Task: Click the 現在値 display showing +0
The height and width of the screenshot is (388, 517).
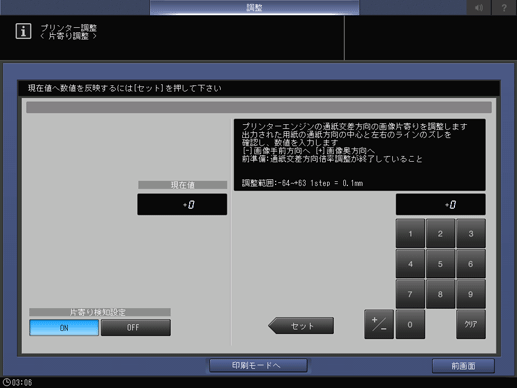Action: click(x=182, y=204)
